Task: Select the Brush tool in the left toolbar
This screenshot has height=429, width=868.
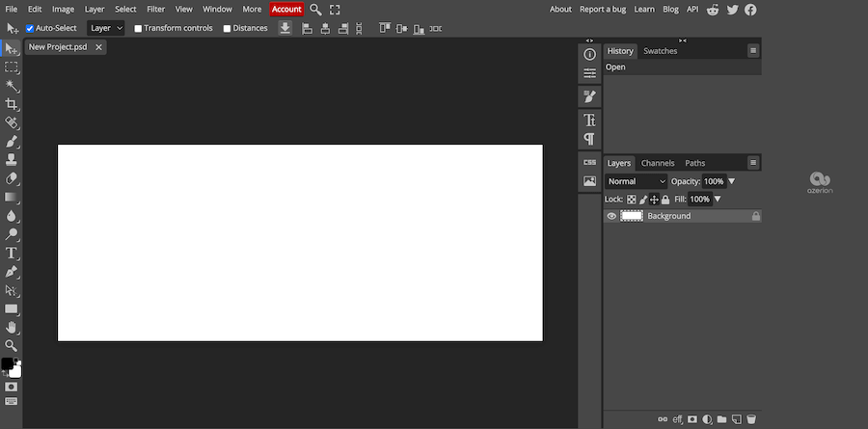Action: tap(11, 142)
